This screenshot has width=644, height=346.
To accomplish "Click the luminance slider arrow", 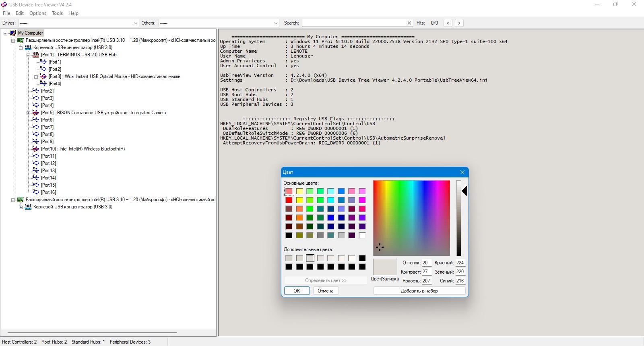I will coord(464,191).
